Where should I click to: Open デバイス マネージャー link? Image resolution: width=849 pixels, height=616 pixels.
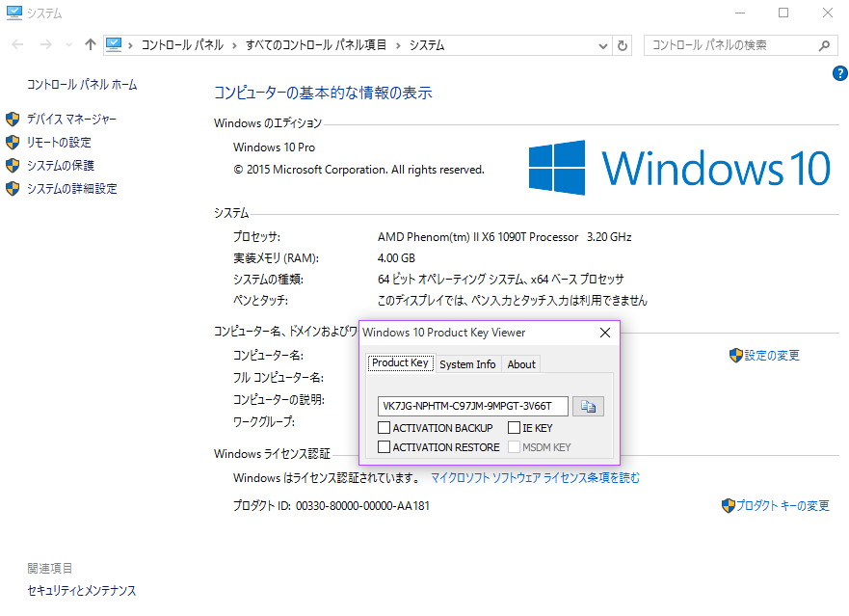coord(71,119)
